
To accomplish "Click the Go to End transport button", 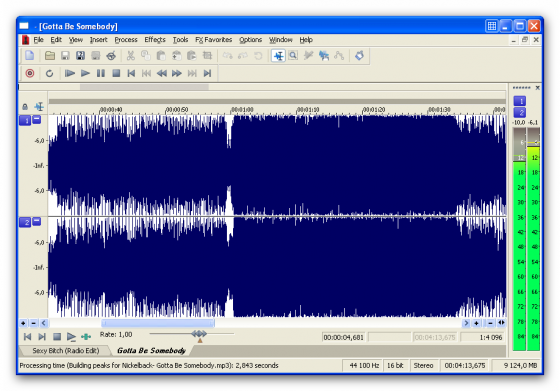I will pos(207,73).
